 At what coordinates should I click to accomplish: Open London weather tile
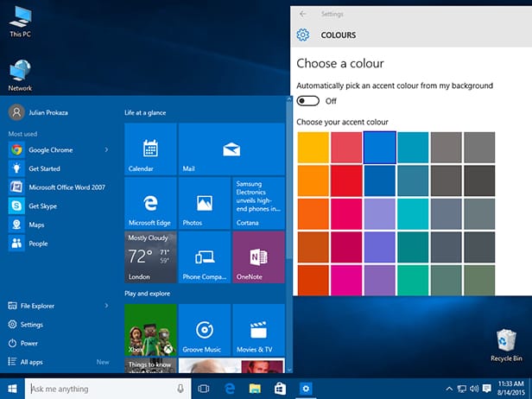150,257
